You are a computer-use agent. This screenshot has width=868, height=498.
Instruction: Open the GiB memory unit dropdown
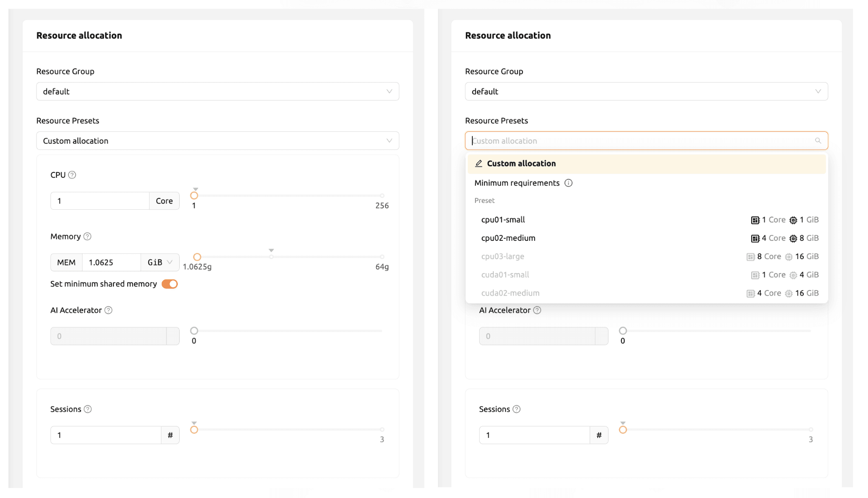point(160,262)
